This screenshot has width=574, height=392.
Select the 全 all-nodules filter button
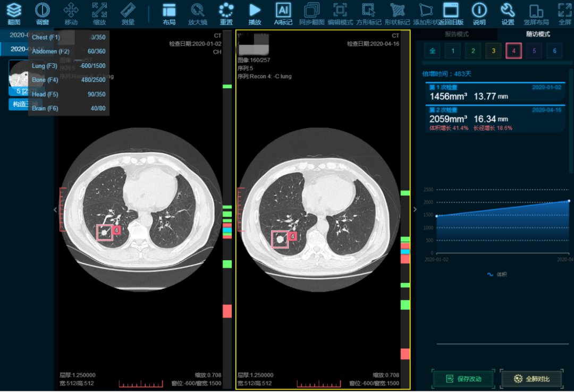432,51
